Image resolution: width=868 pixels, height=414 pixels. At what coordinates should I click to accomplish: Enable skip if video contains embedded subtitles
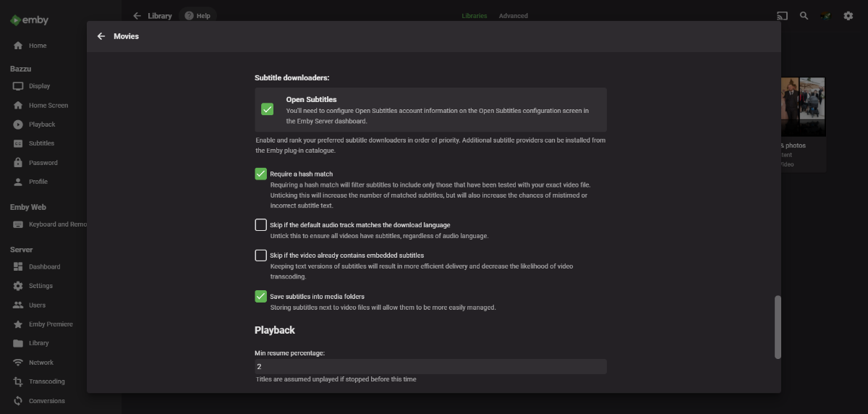point(261,255)
